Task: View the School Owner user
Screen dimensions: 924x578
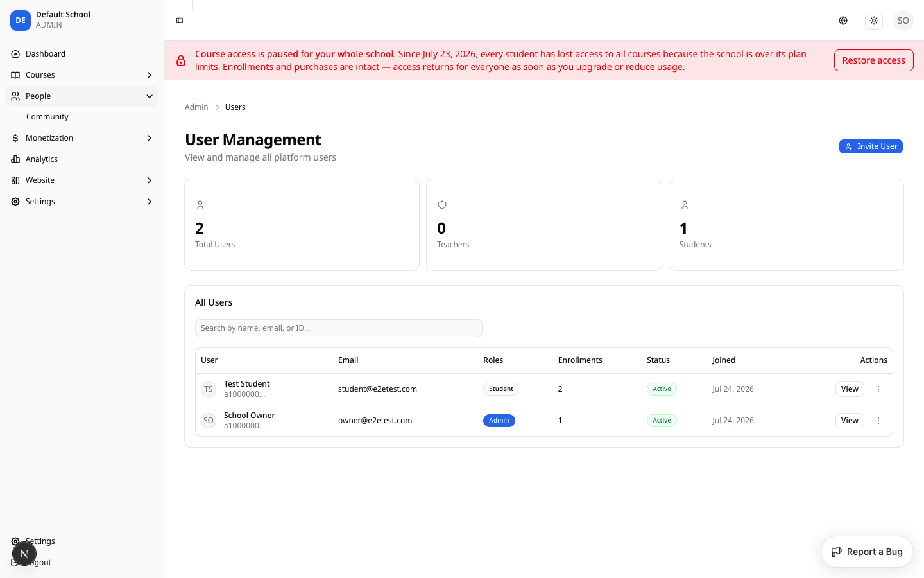Action: (x=850, y=421)
